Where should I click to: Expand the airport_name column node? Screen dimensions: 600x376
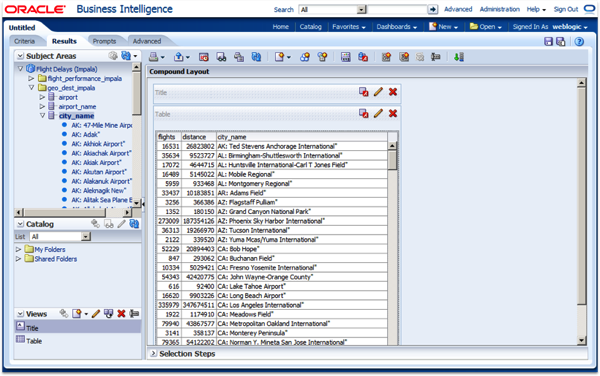(42, 106)
